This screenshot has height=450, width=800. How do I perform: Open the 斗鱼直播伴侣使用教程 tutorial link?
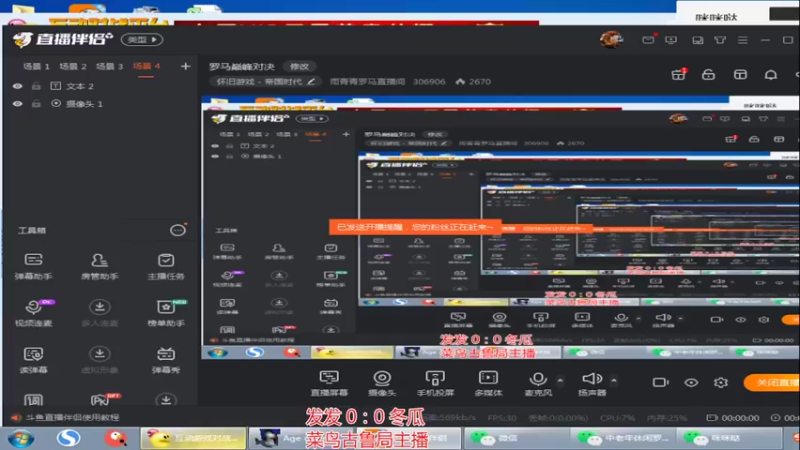point(72,417)
